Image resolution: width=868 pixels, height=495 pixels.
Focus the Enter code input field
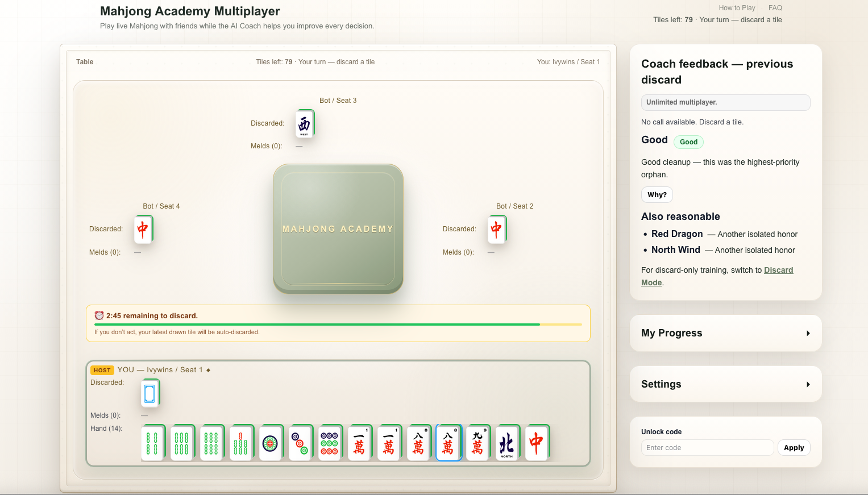pyautogui.click(x=707, y=448)
